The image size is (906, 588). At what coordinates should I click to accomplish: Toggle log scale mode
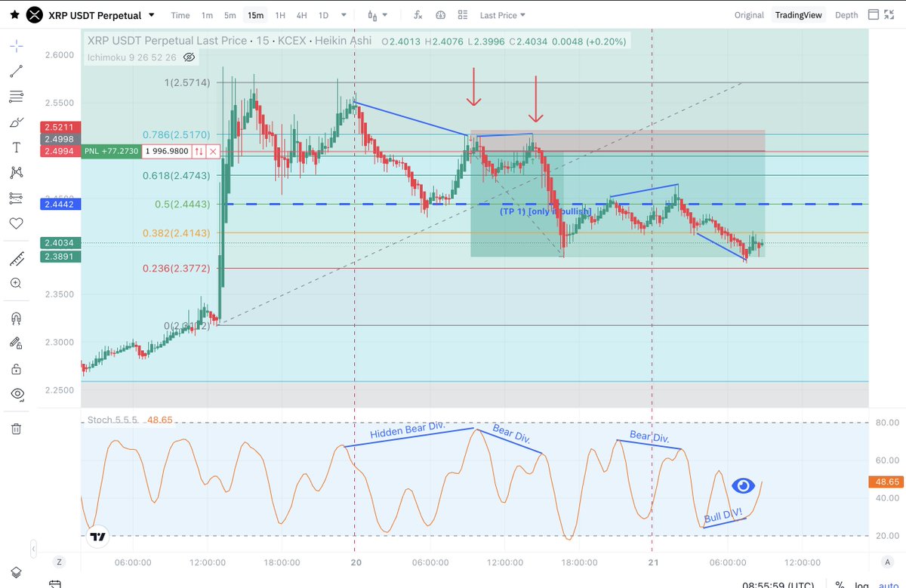coord(861,585)
